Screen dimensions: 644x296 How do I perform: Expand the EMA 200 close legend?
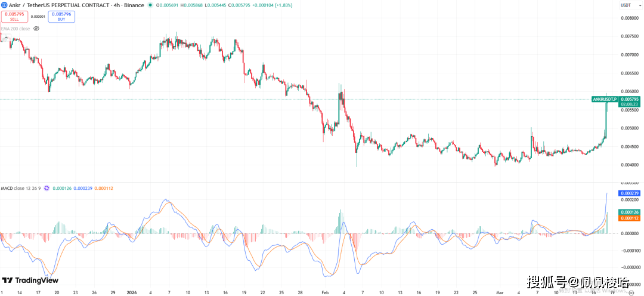[x=16, y=28]
